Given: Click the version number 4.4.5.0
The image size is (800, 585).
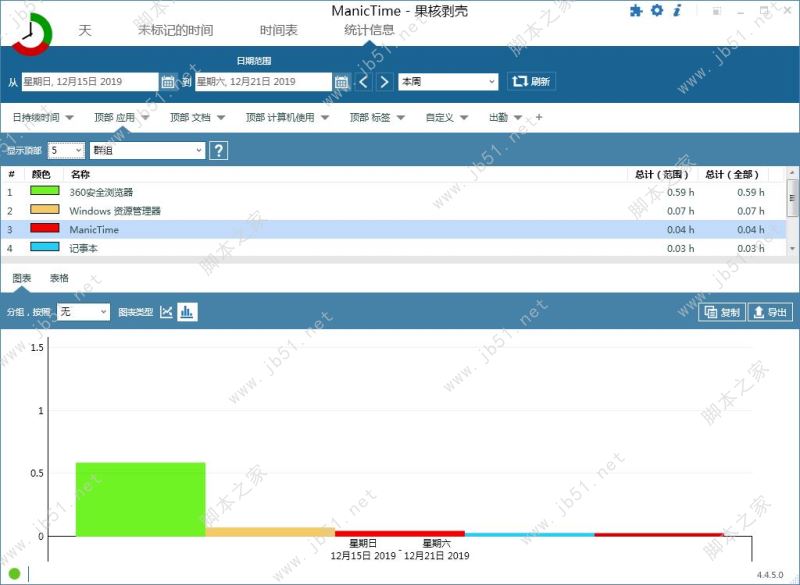Looking at the screenshot, I should tap(770, 575).
